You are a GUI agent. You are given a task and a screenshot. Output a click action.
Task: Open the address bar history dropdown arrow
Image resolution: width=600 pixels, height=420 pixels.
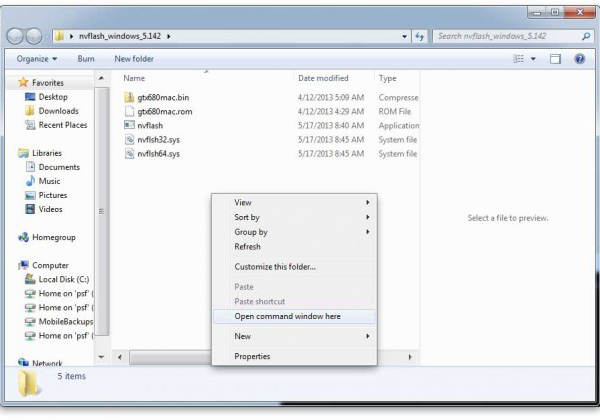tap(404, 36)
